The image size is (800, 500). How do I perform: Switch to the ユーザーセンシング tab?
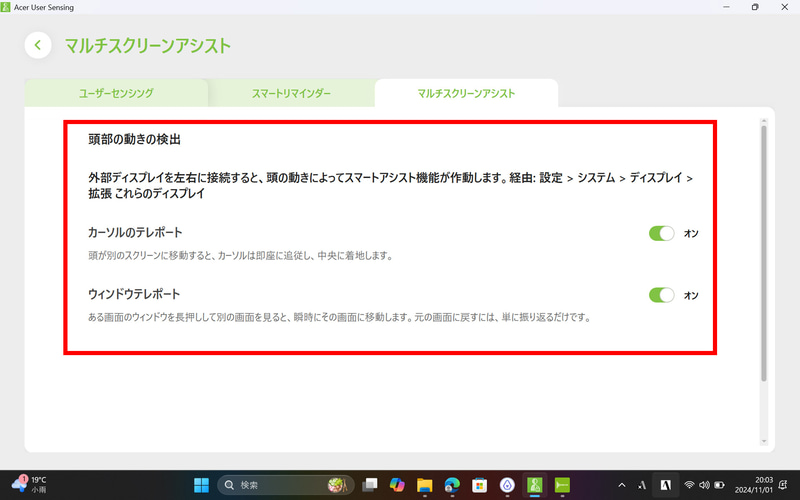116,93
